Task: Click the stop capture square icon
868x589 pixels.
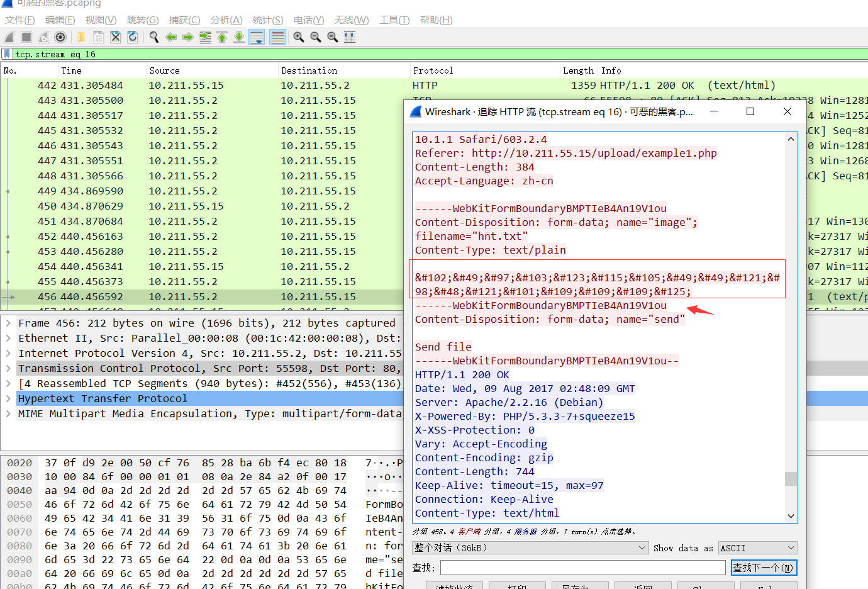Action: click(26, 37)
